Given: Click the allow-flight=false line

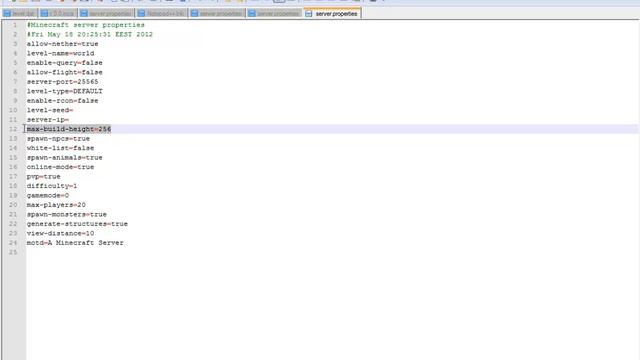Looking at the screenshot, I should (x=64, y=72).
